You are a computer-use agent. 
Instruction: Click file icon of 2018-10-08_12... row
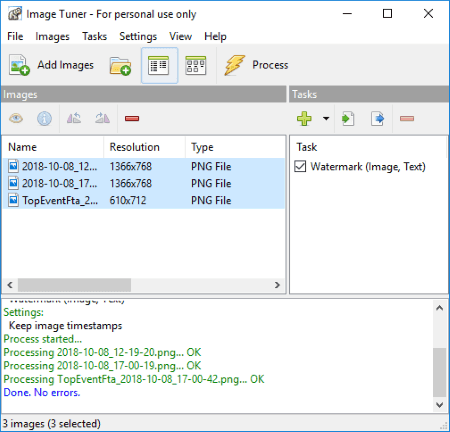[x=13, y=166]
